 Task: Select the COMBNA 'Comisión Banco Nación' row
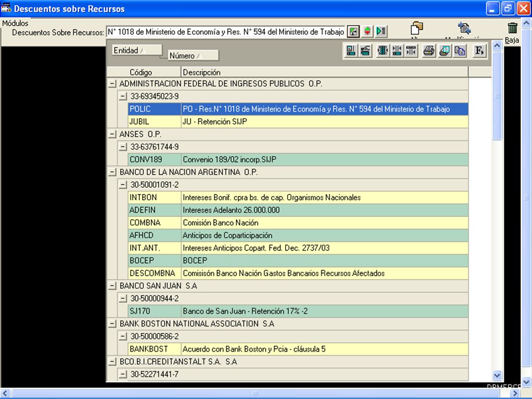(x=298, y=223)
